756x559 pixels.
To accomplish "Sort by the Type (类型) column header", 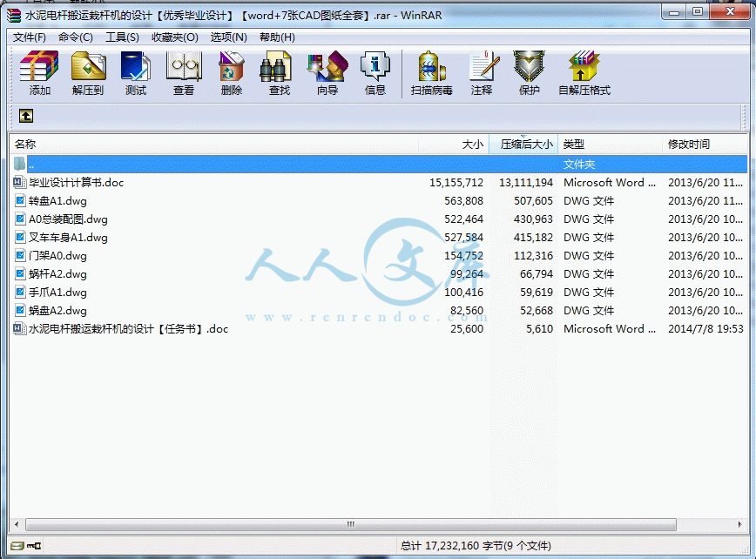I will coord(610,144).
